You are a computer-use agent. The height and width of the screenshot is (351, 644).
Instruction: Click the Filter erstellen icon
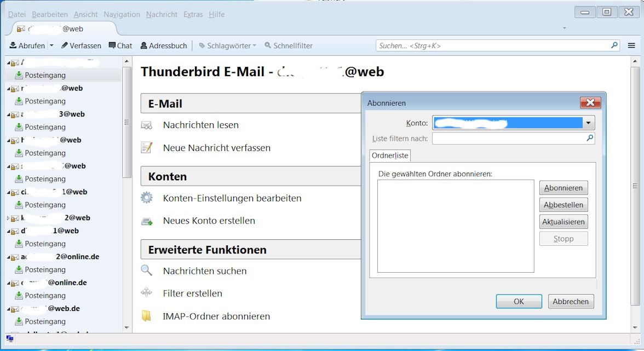click(x=146, y=293)
